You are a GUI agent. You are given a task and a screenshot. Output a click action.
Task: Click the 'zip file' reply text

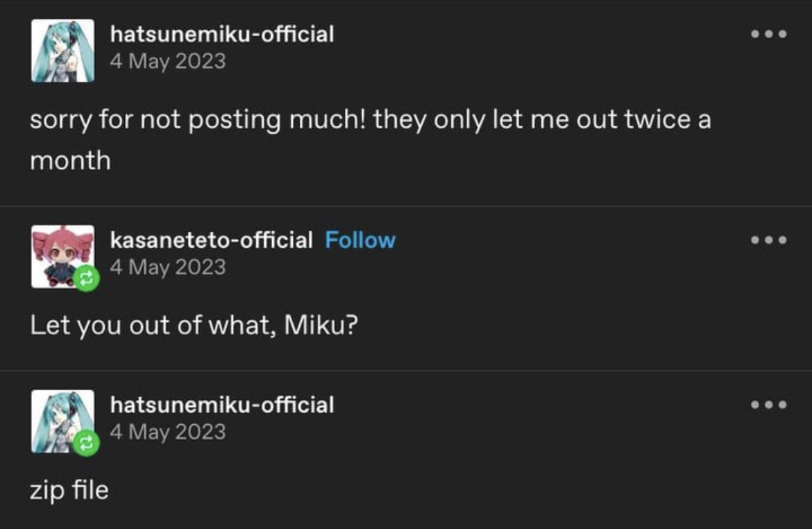pyautogui.click(x=69, y=490)
